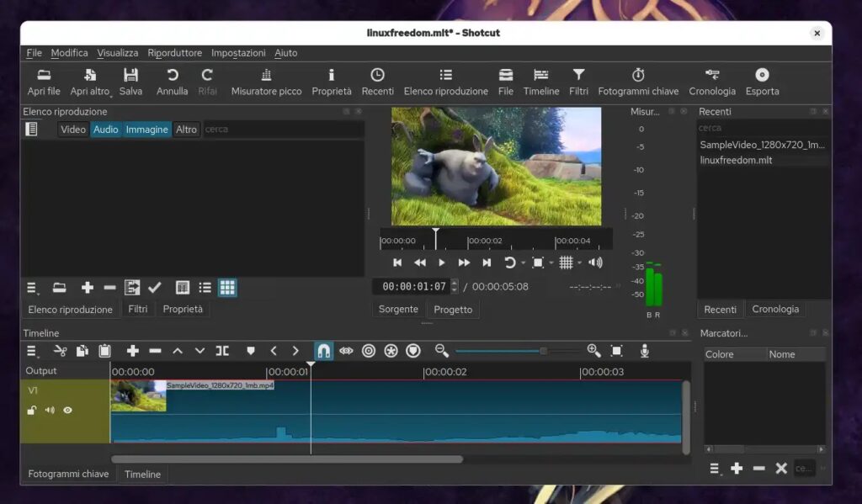
Task: Create a marker from the timeline toolbar
Action: pyautogui.click(x=251, y=351)
